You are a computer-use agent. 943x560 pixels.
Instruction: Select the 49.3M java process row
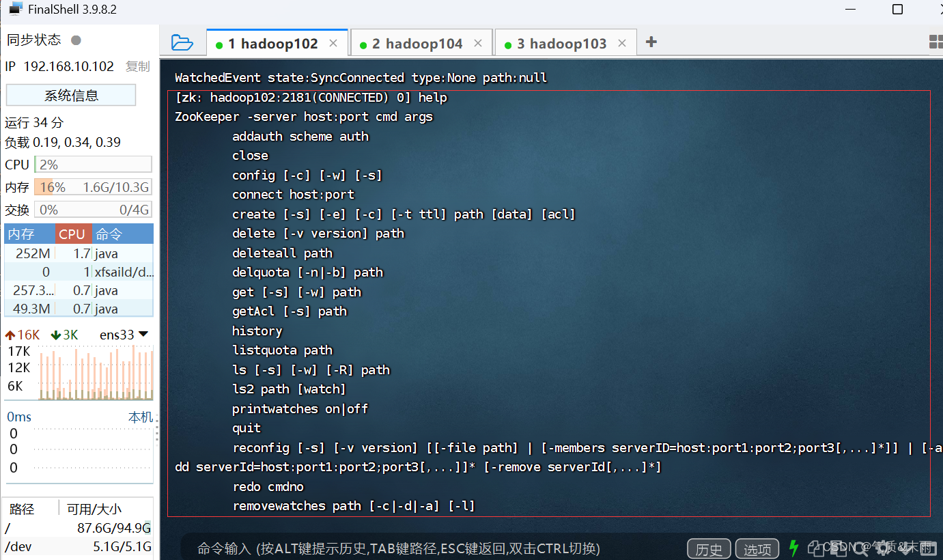pos(79,309)
